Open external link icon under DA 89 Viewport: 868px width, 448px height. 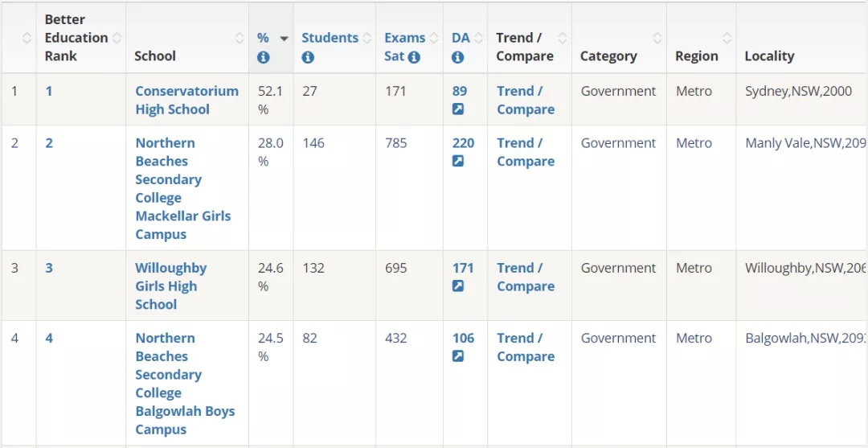[x=458, y=109]
